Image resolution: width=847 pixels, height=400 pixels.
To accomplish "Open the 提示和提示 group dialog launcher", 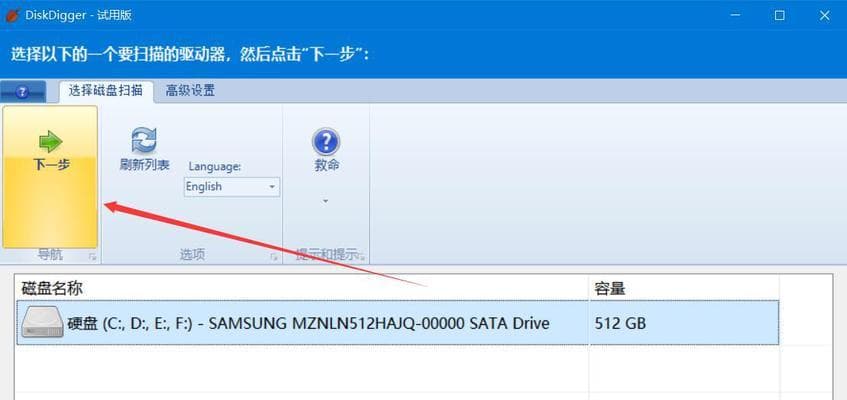I will [361, 257].
